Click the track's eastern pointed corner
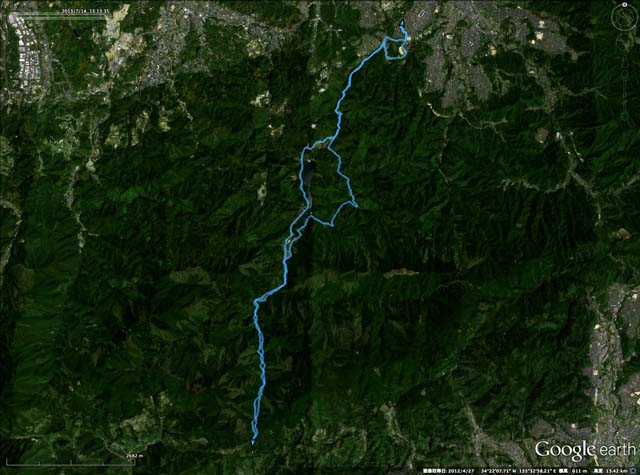The image size is (640, 475). (x=356, y=205)
